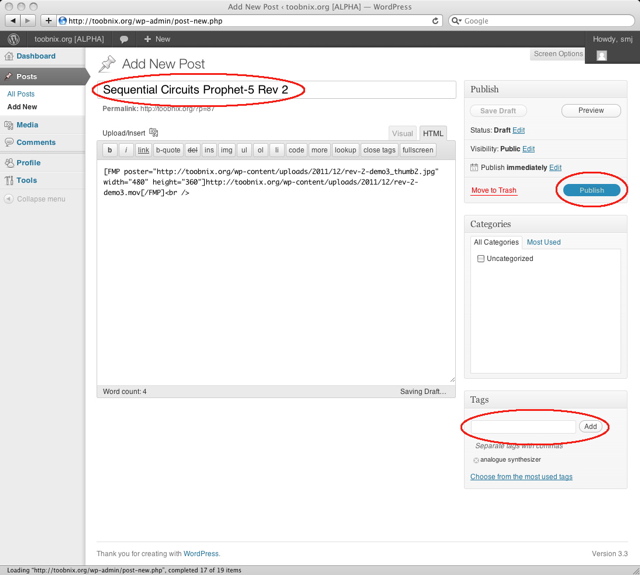
Task: Click the Comments sidebar icon
Action: [9, 142]
